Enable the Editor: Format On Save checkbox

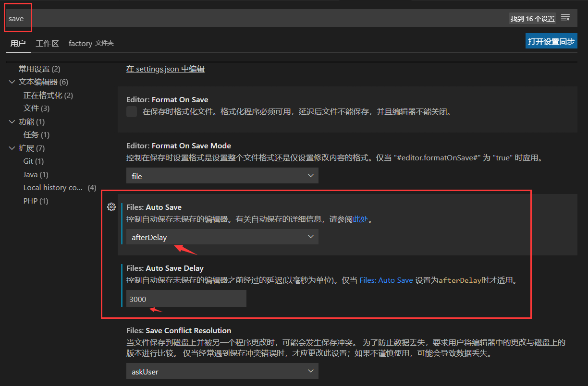pos(131,111)
